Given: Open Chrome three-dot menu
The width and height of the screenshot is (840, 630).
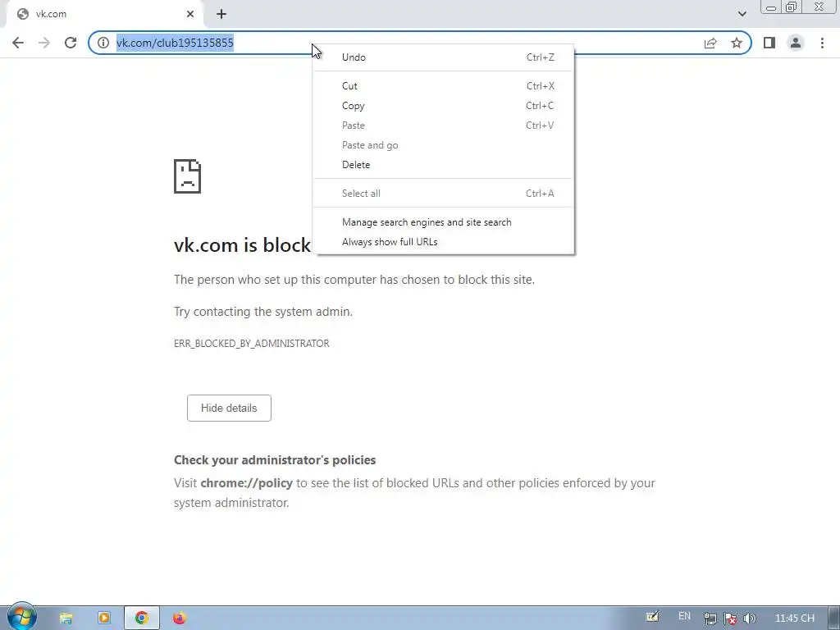Looking at the screenshot, I should [822, 43].
